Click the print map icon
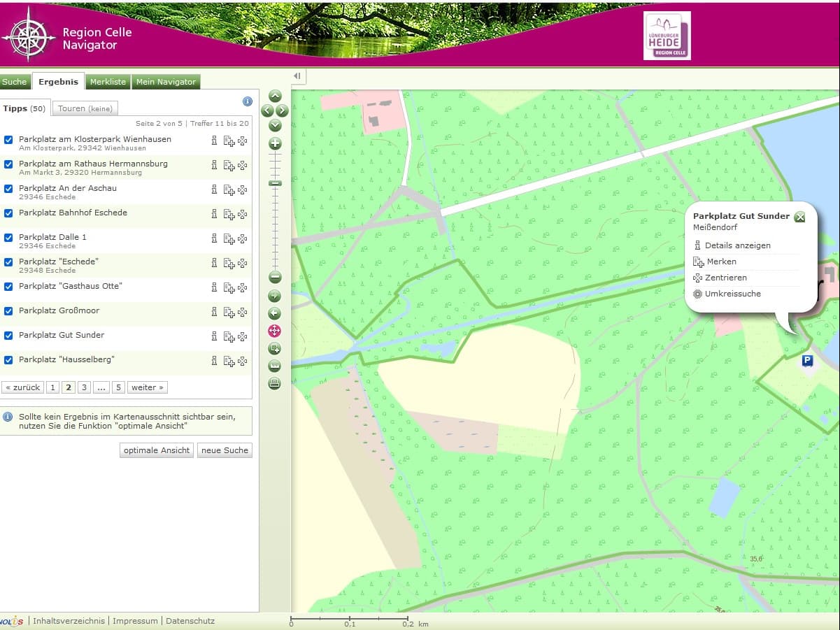840x630 pixels. point(274,383)
